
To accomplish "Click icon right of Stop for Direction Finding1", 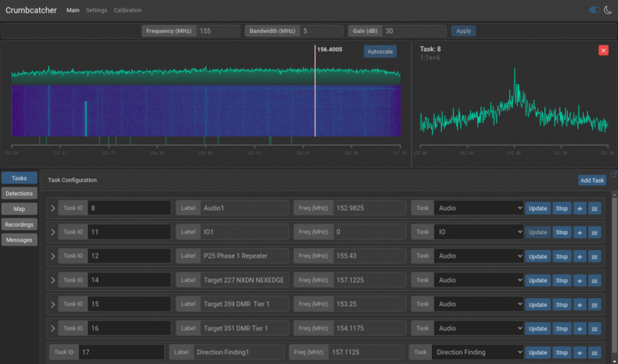I will tap(580, 352).
